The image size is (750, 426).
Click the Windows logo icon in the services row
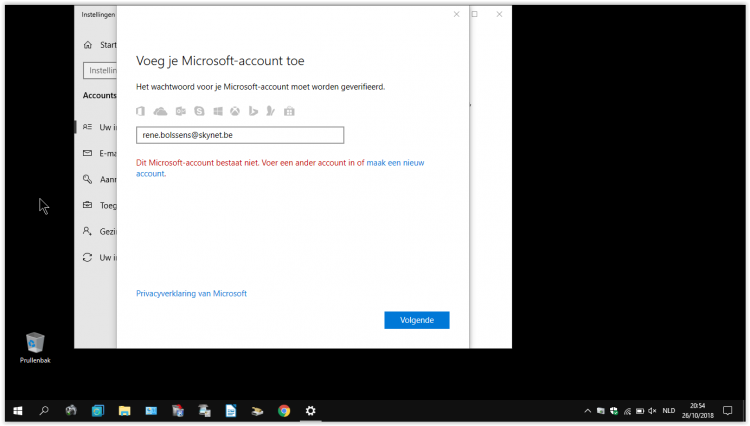pyautogui.click(x=218, y=111)
